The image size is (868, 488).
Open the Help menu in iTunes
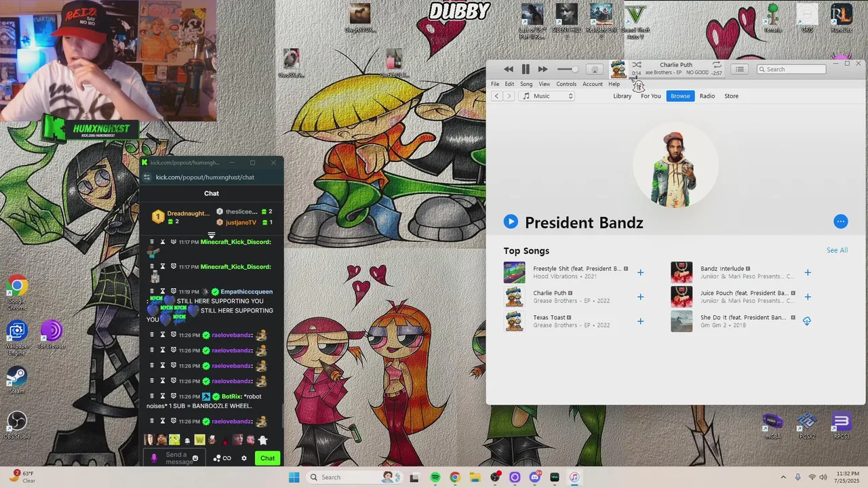[x=614, y=84]
